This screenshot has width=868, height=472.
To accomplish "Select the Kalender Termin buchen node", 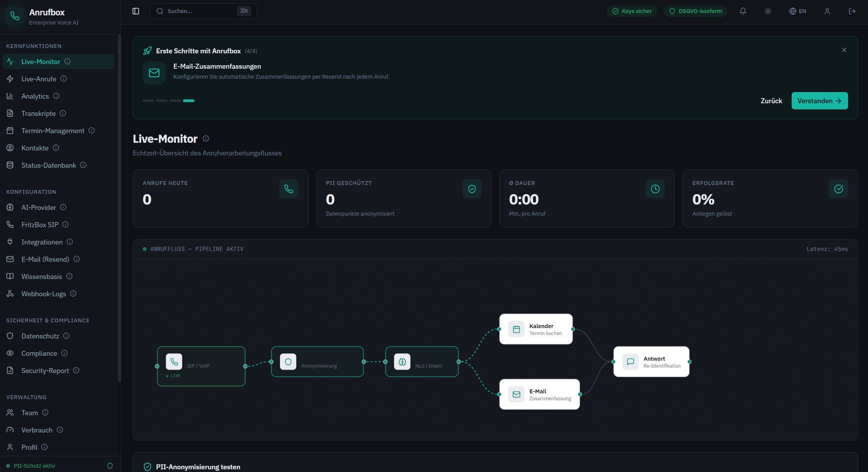I will point(536,329).
